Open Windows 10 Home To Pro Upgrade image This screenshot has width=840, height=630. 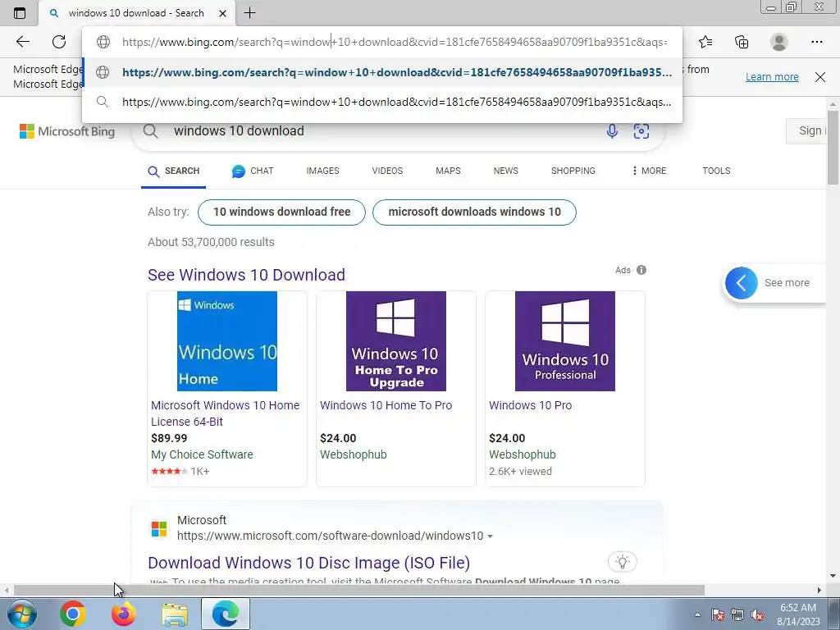click(x=396, y=341)
